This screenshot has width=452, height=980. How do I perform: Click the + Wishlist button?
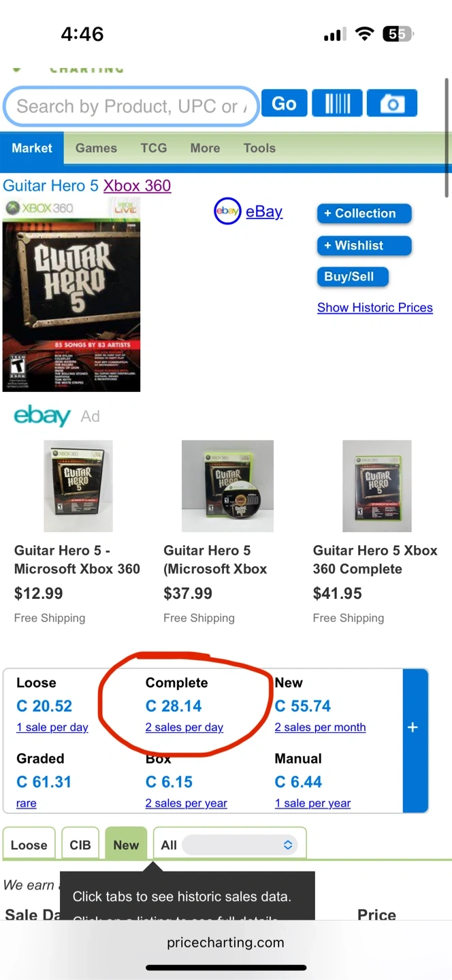pyautogui.click(x=364, y=245)
